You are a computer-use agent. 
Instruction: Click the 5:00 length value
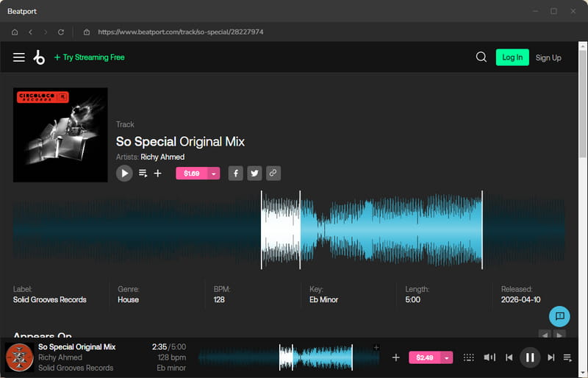(412, 299)
